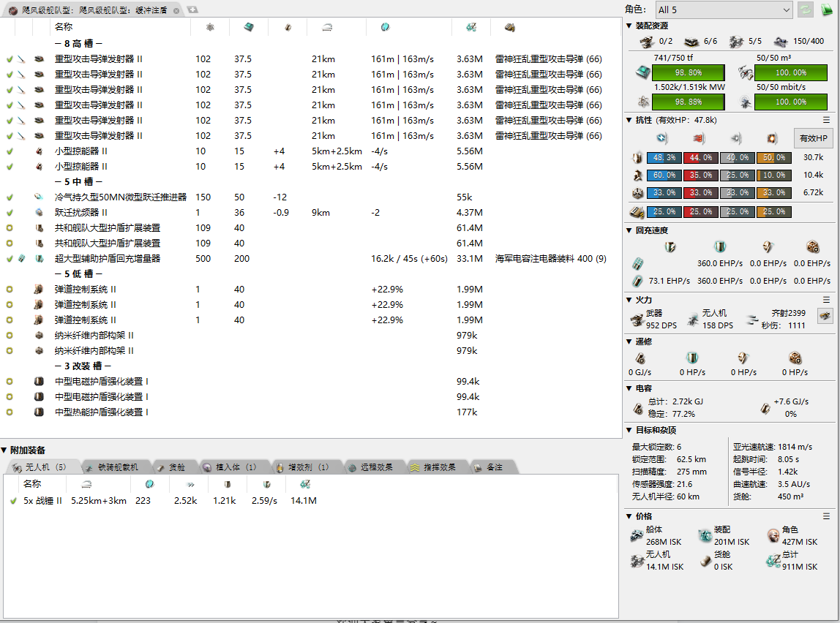Screen dimensions: 840x623
Task: Click the green skill book icon
Action: 827,10
